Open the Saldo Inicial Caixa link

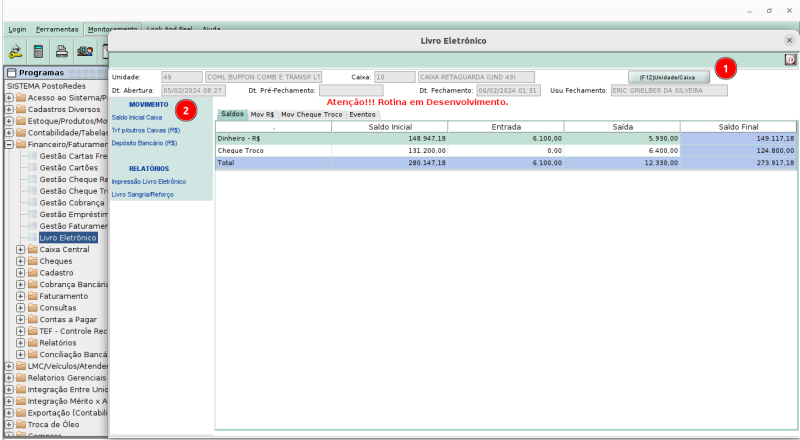click(137, 117)
